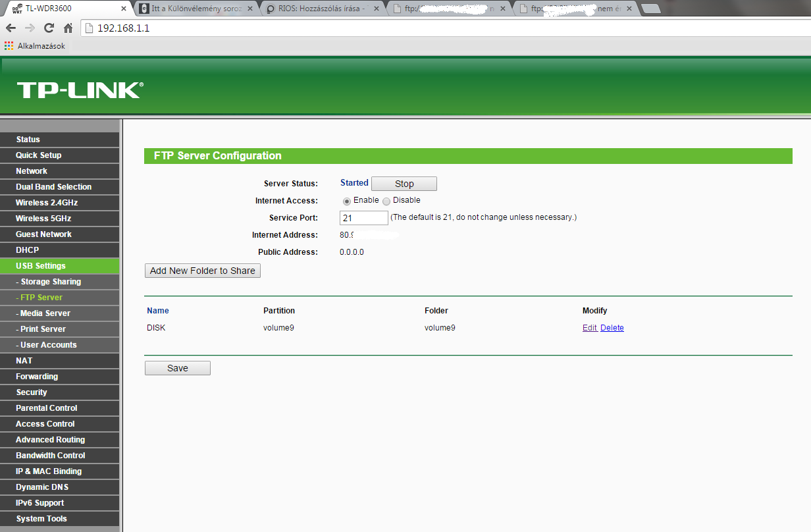This screenshot has height=532, width=811.
Task: Open FTP Server submenu
Action: coord(60,298)
